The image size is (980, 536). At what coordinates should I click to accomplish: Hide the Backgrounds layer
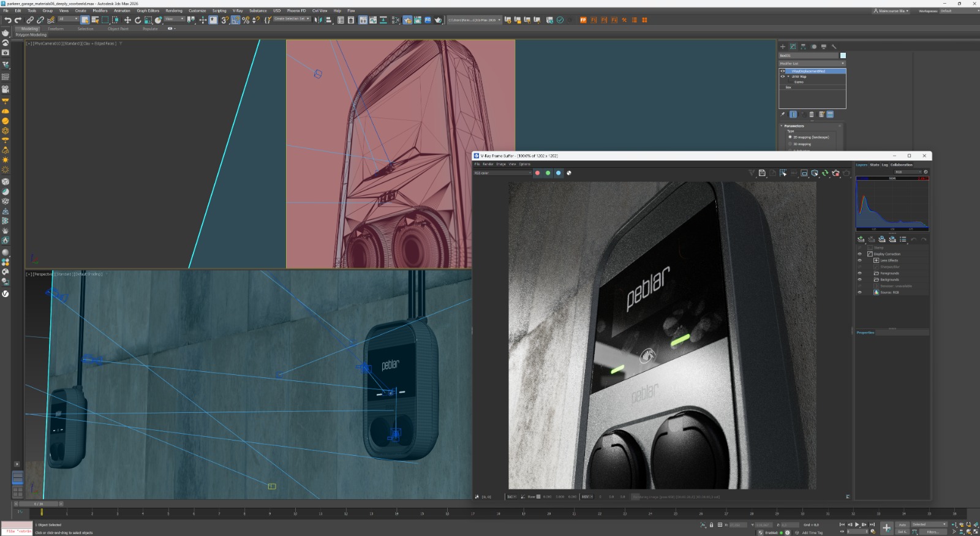[859, 279]
